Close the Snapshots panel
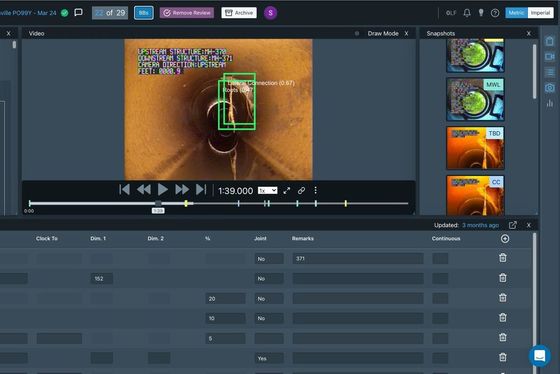Viewport: 560px width, 374px height. pyautogui.click(x=529, y=33)
